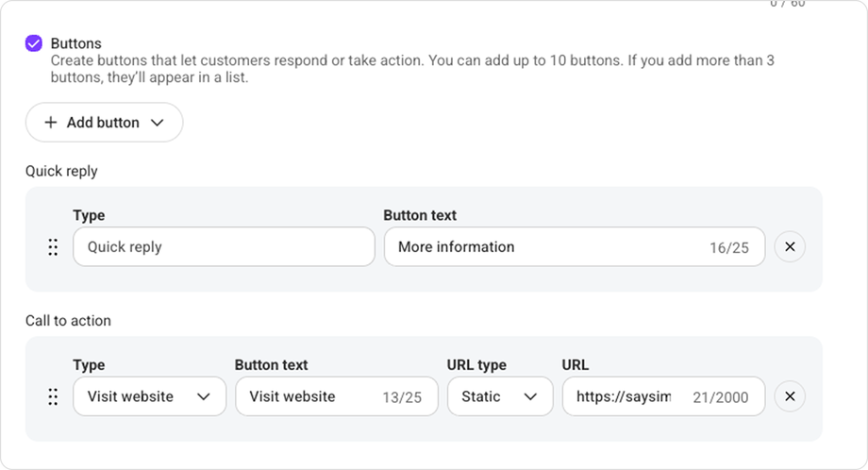
Task: Click the 21/2000 URL character counter
Action: pyautogui.click(x=720, y=397)
